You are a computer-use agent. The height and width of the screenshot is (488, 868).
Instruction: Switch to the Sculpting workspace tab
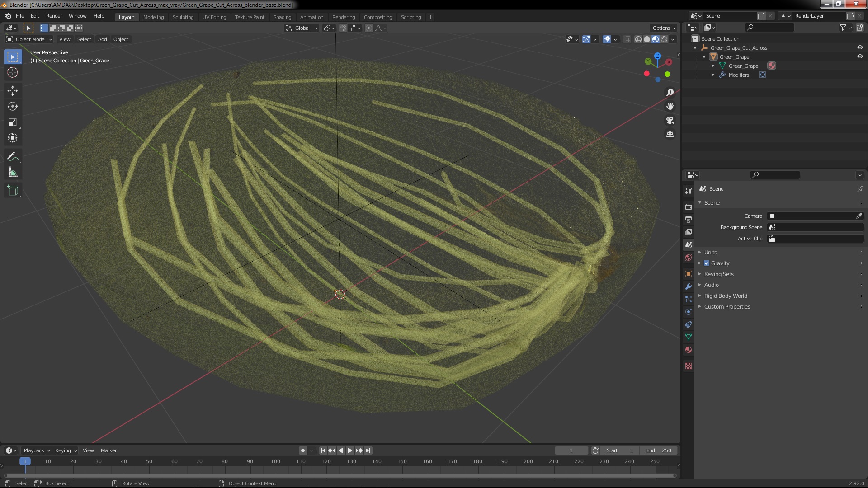183,17
